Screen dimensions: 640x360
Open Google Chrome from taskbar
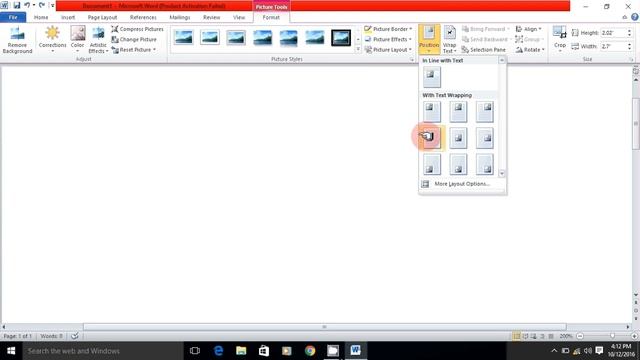click(310, 351)
